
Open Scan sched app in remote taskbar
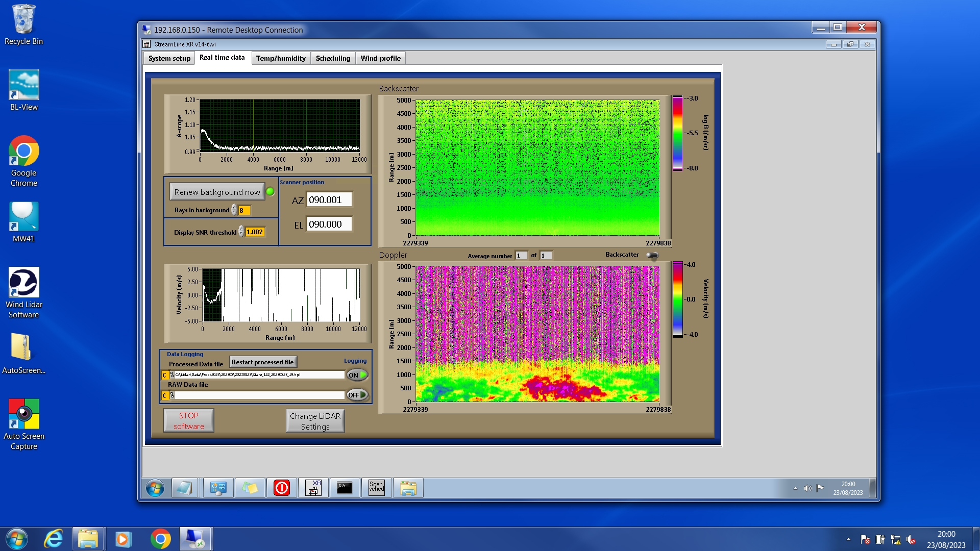pyautogui.click(x=376, y=488)
